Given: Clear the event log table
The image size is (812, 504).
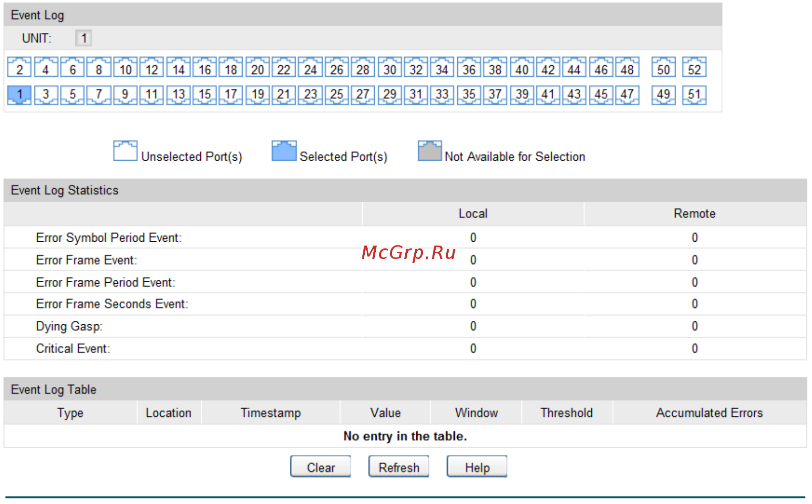Looking at the screenshot, I should [x=320, y=467].
